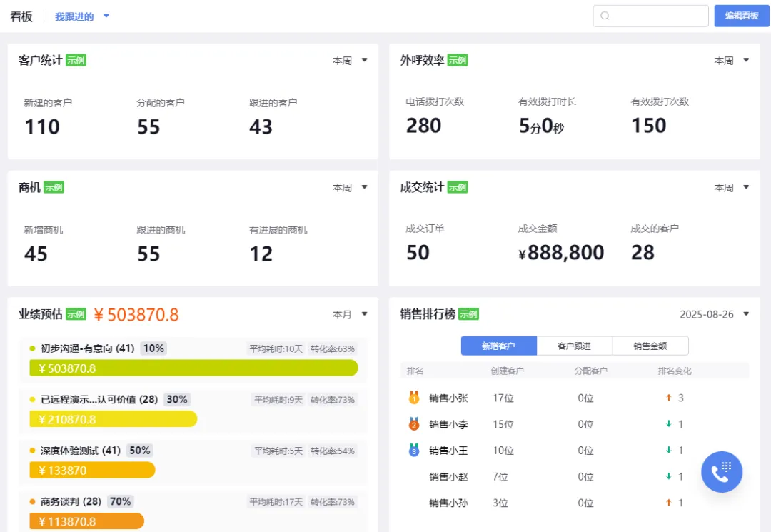
Task: Open the 2025-08-26 date dropdown in 销售排行榜
Action: pyautogui.click(x=712, y=314)
